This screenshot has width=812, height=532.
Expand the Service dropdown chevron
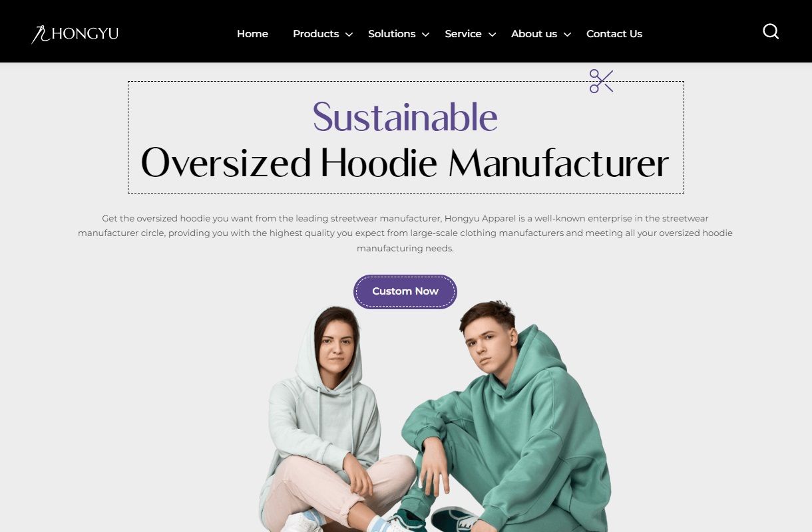492,35
